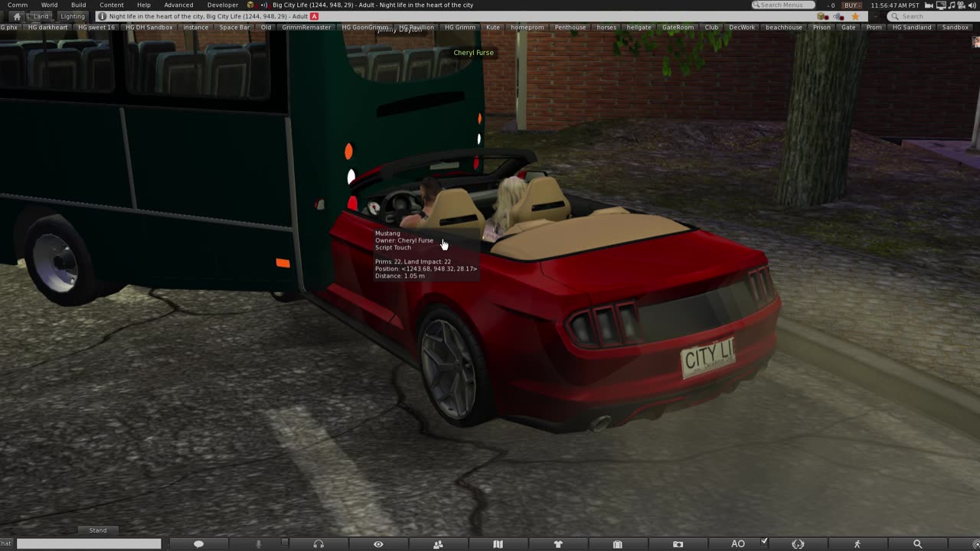
Task: Click the volume speaker icon in status bar
Action: point(972,5)
